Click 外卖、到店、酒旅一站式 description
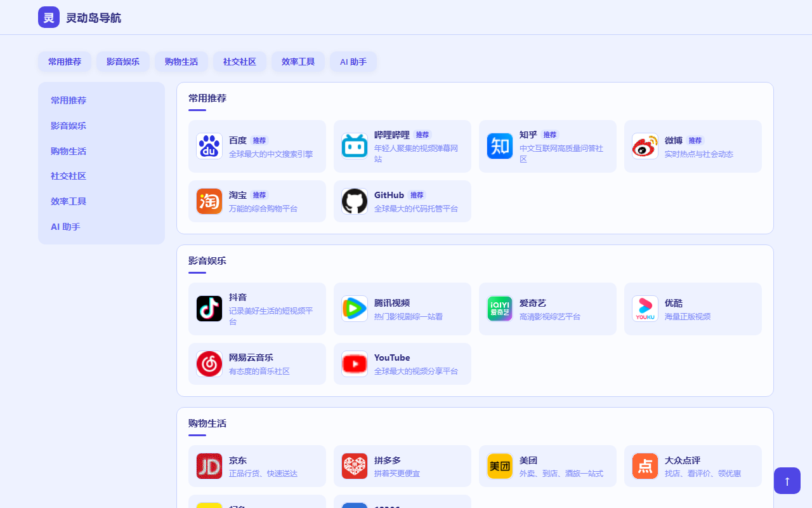Screen dimensions: 812x508 pyautogui.click(x=561, y=473)
